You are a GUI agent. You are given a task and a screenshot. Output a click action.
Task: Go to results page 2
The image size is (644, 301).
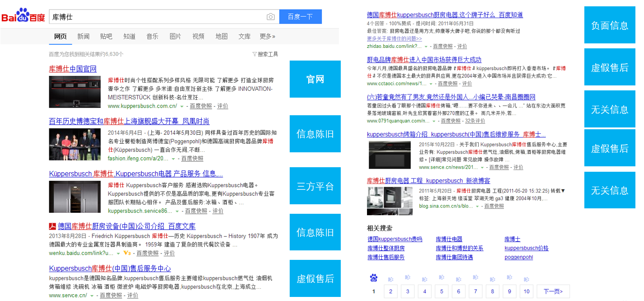(390, 292)
